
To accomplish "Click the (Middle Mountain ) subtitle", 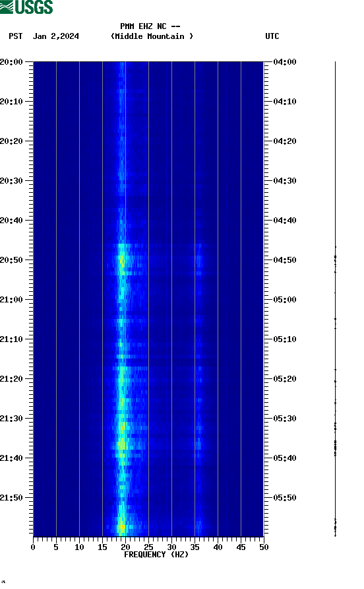I will point(152,36).
